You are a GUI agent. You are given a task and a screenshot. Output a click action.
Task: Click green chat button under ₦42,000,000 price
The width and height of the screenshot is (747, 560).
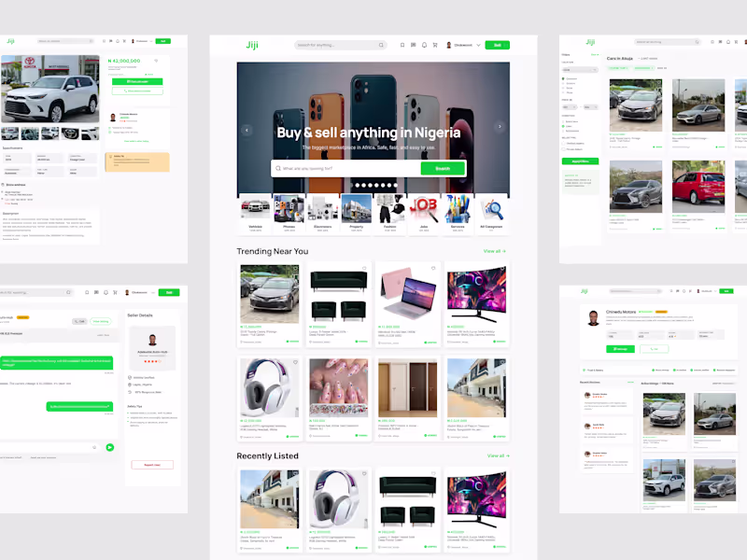coord(137,82)
